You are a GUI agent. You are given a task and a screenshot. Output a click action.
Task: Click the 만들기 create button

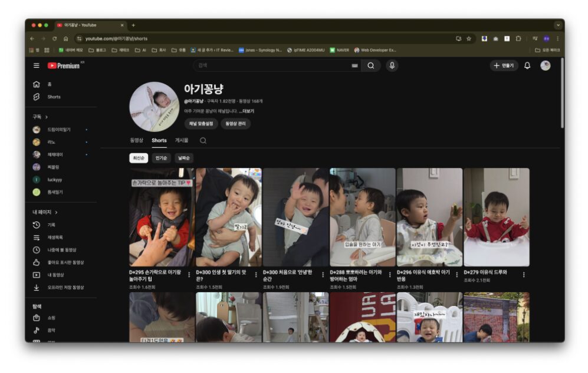pyautogui.click(x=504, y=65)
